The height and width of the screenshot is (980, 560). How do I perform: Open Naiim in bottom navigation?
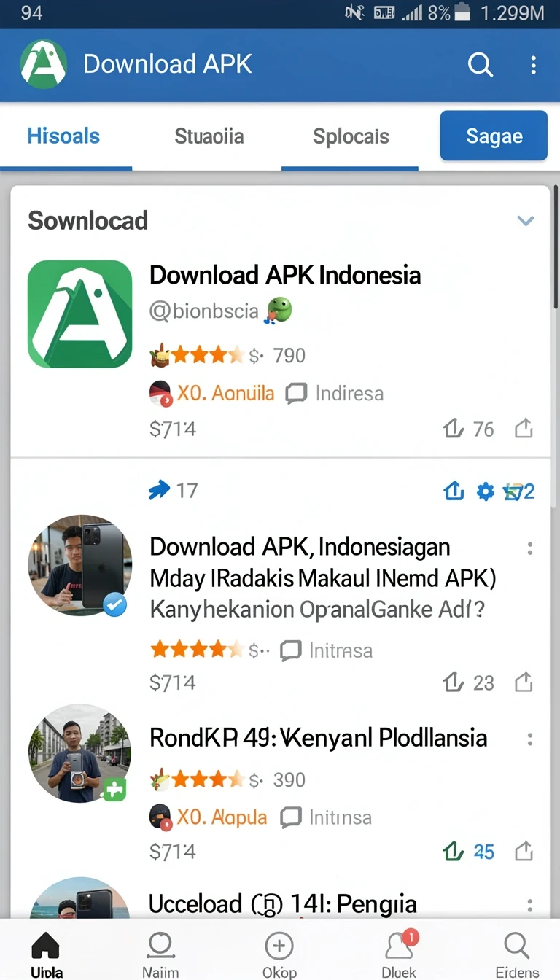(x=160, y=953)
